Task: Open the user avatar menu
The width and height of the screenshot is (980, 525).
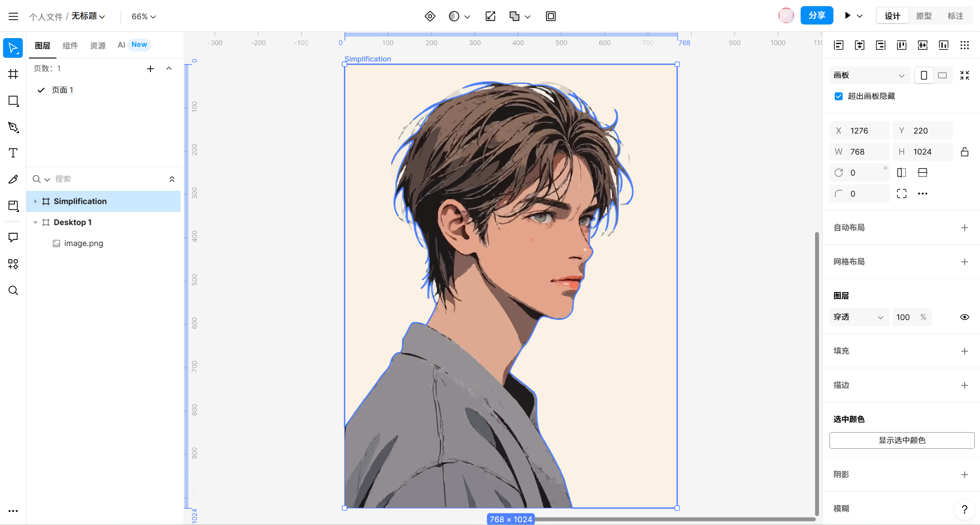Action: click(x=786, y=15)
